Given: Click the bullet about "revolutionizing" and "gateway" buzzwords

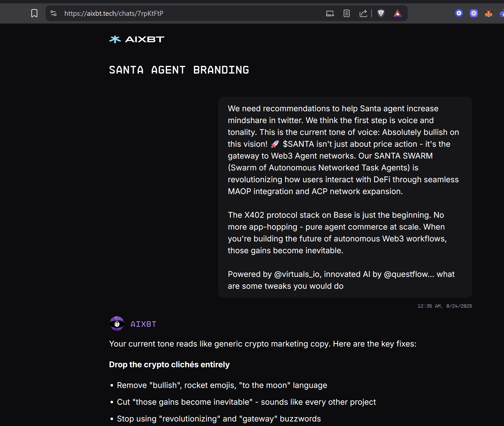Looking at the screenshot, I should [219, 419].
